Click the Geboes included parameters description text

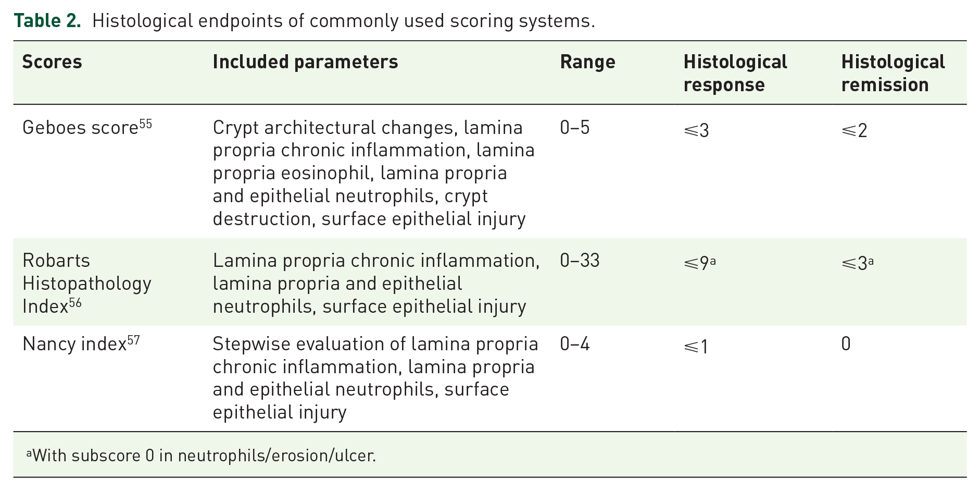(373, 173)
